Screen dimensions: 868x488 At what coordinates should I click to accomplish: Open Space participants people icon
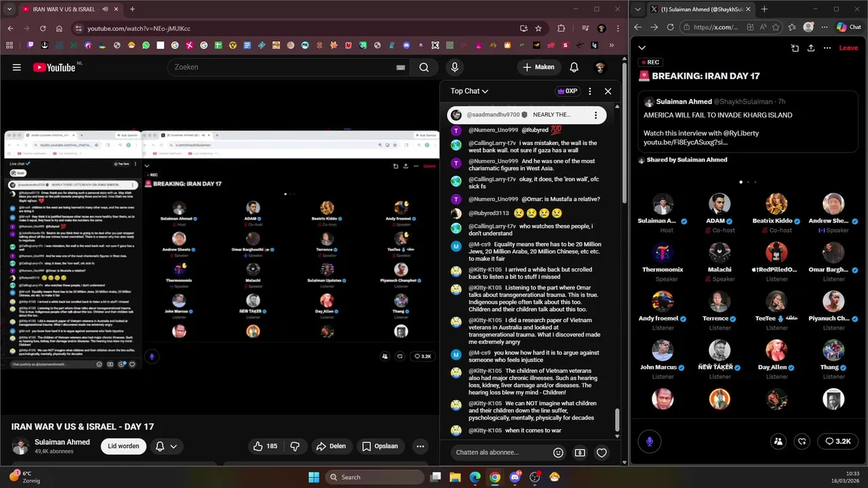(x=778, y=441)
